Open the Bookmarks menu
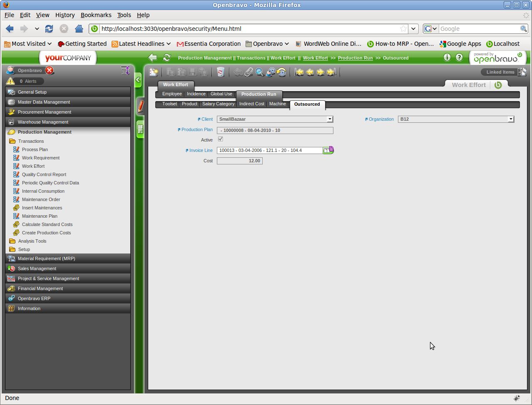This screenshot has width=532, height=405. pos(96,15)
